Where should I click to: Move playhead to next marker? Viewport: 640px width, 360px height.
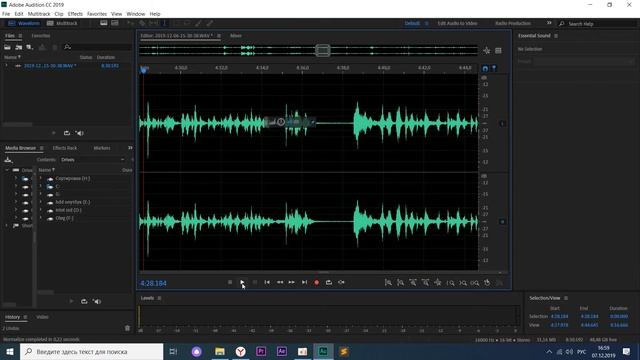point(304,282)
